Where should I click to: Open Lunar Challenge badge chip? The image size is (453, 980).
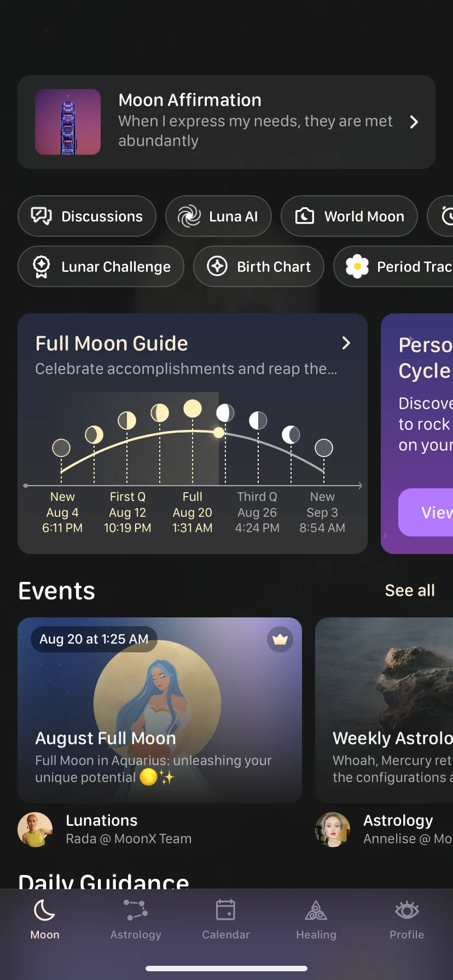tap(101, 266)
